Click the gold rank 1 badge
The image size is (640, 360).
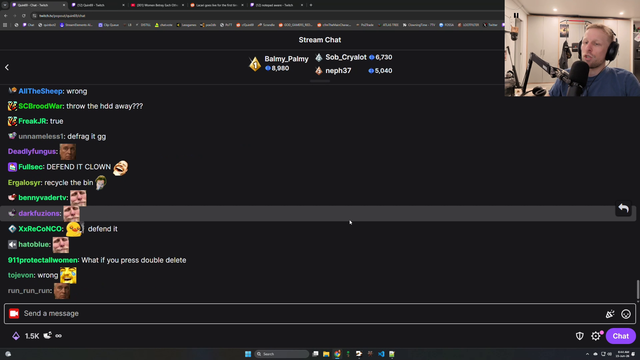[x=255, y=64]
